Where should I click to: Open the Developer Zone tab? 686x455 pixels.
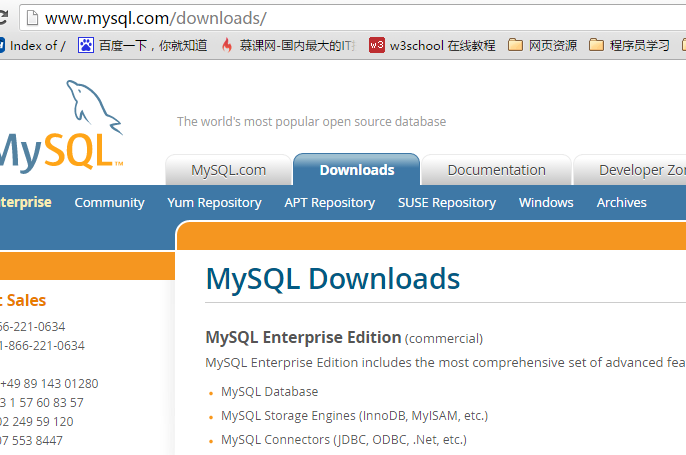point(630,170)
